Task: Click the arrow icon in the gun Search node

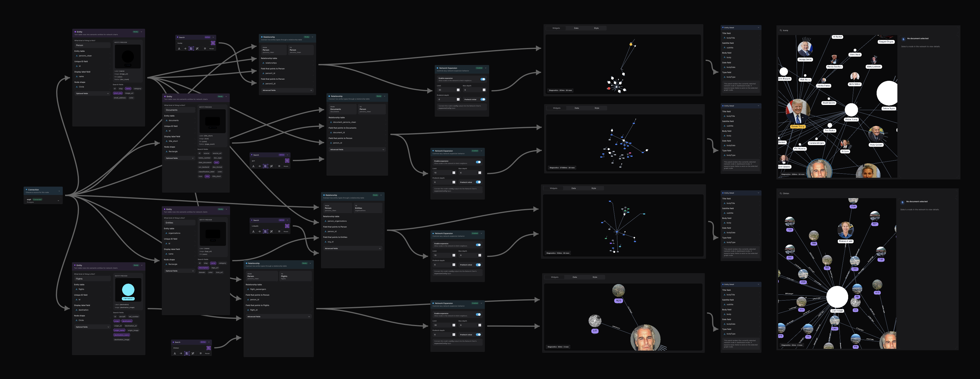Action: (x=259, y=166)
